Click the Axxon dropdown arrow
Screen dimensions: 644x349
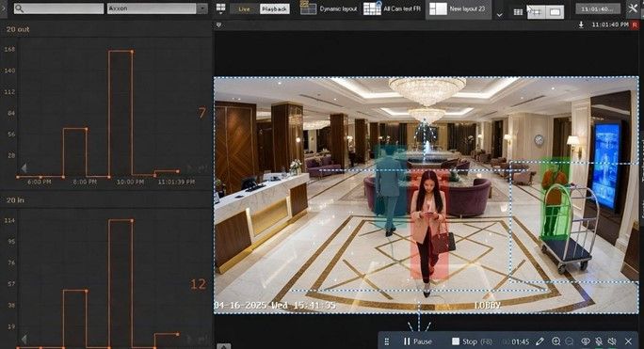[x=202, y=8]
